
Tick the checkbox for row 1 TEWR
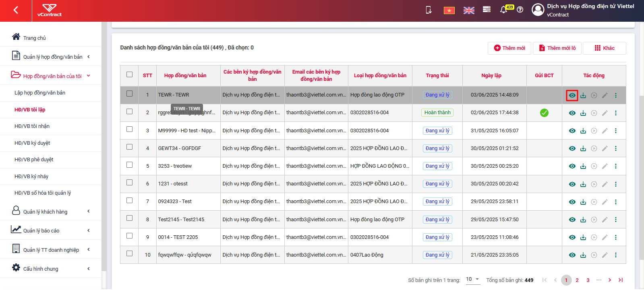129,93
